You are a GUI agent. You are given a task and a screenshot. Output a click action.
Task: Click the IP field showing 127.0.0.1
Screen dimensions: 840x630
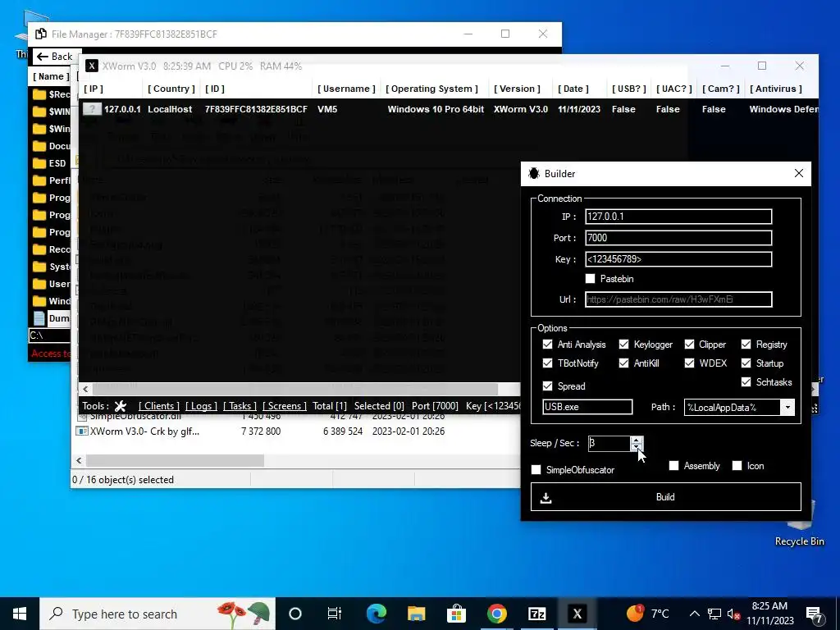coord(678,217)
